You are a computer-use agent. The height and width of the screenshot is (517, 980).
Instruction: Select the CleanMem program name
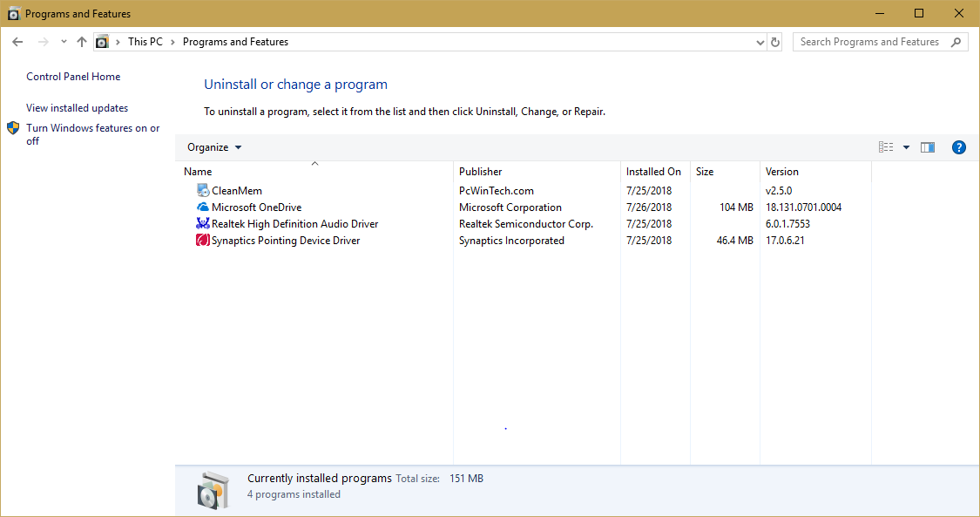(x=237, y=191)
